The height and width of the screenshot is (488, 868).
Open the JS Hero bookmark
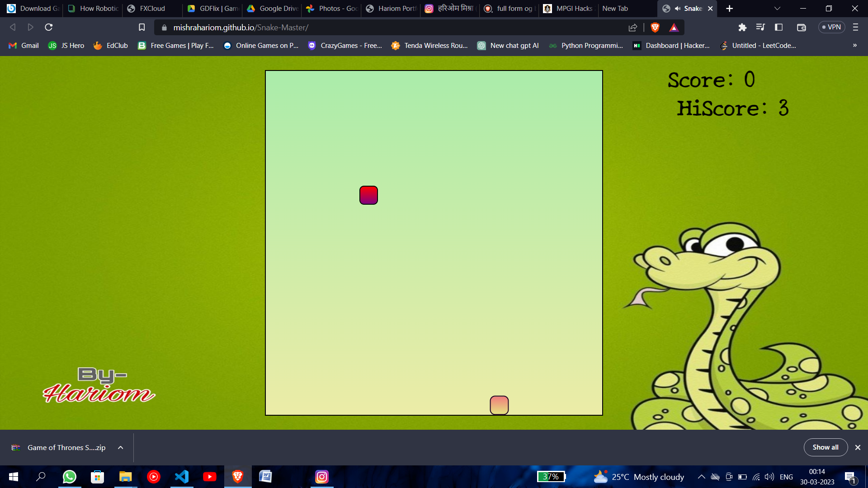pyautogui.click(x=66, y=46)
